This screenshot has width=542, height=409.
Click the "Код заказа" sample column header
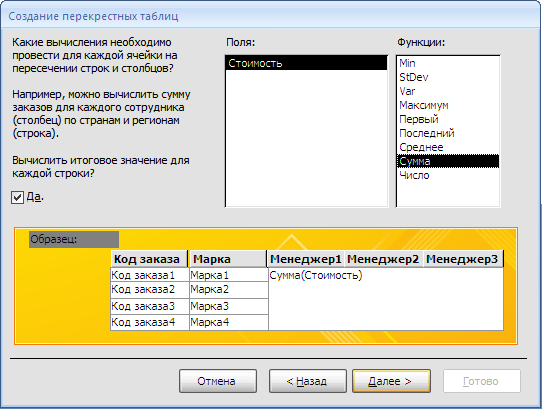click(149, 259)
